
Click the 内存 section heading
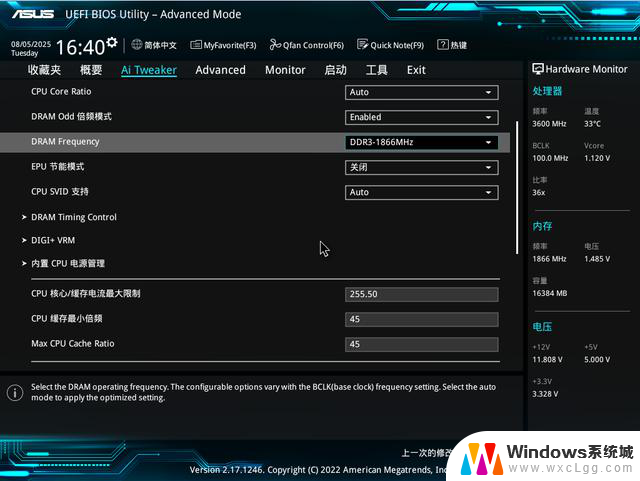tap(542, 226)
